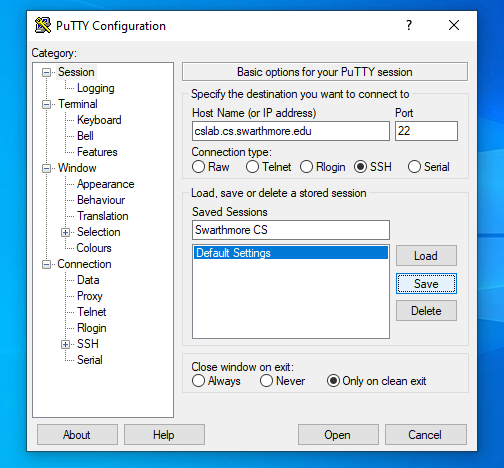
Task: Open the Behaviour category
Action: (101, 200)
